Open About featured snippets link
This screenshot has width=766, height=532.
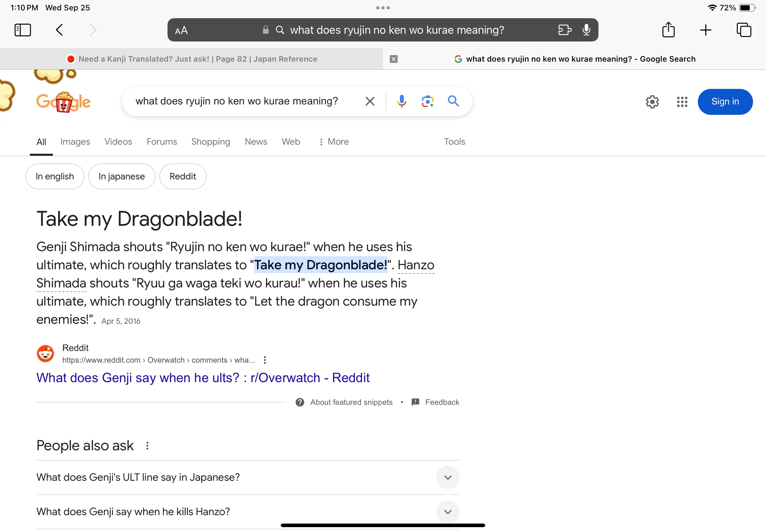[x=351, y=403]
